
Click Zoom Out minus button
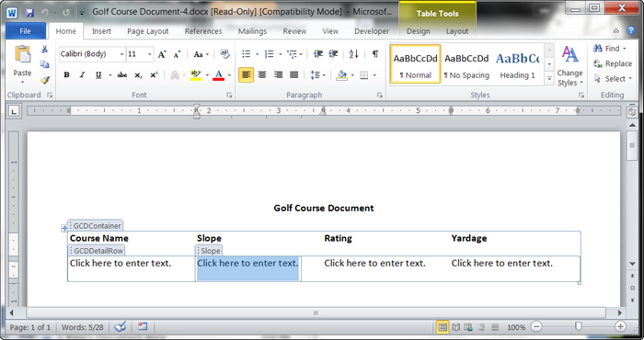coord(536,326)
